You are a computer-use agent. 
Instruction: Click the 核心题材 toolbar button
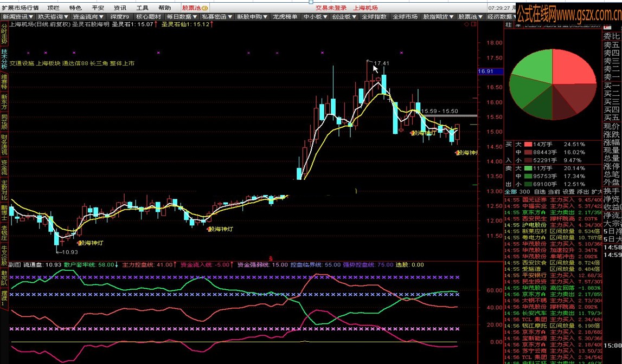tap(149, 17)
